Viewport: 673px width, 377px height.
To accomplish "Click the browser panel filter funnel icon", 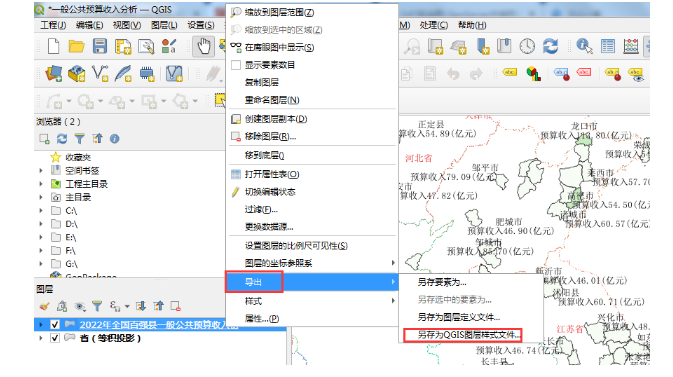I will pos(79,139).
